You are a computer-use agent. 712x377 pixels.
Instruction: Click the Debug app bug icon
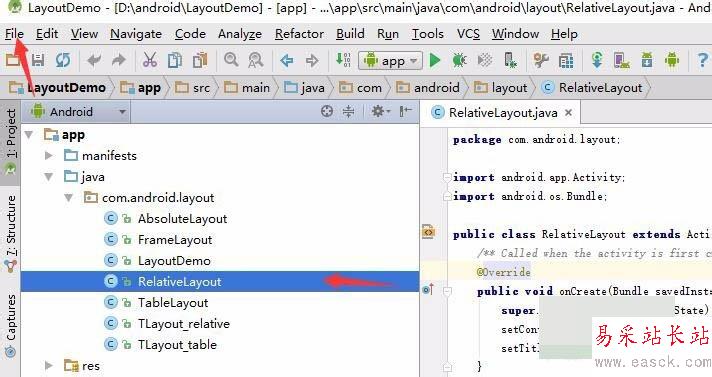pyautogui.click(x=460, y=60)
